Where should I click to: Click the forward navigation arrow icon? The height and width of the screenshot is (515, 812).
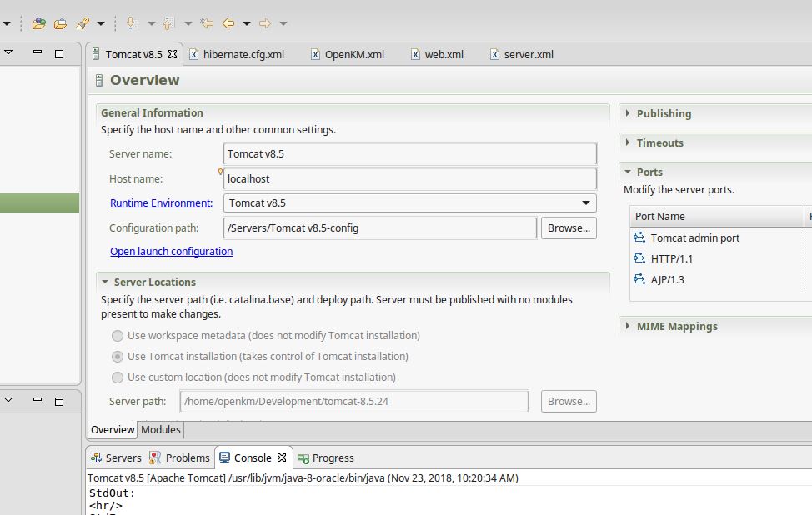pos(264,23)
